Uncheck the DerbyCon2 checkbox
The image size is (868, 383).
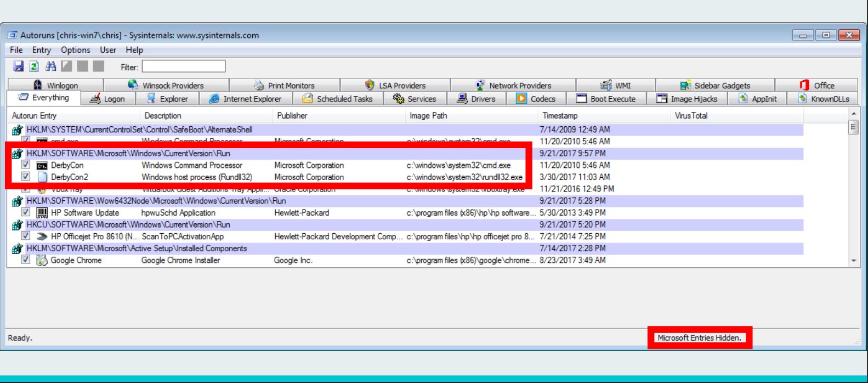(x=25, y=177)
